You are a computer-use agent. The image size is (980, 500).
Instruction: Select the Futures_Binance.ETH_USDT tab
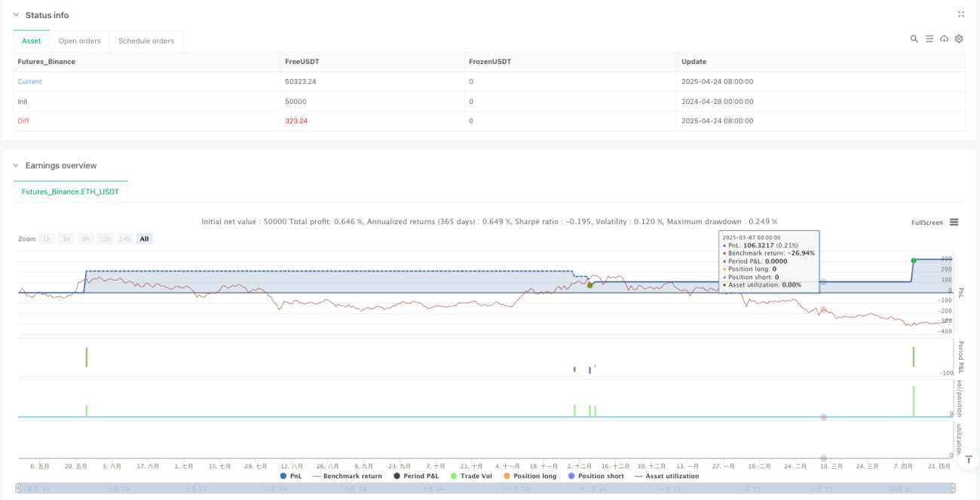[70, 192]
